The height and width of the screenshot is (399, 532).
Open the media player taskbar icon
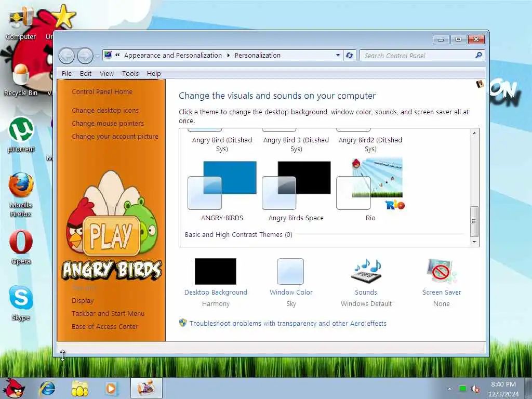pyautogui.click(x=111, y=389)
